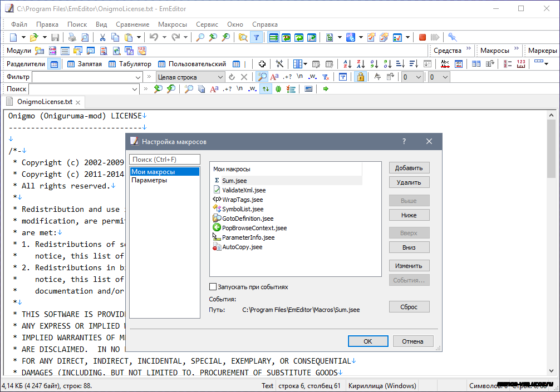Expand the New file dropdown arrow

pos(23,37)
